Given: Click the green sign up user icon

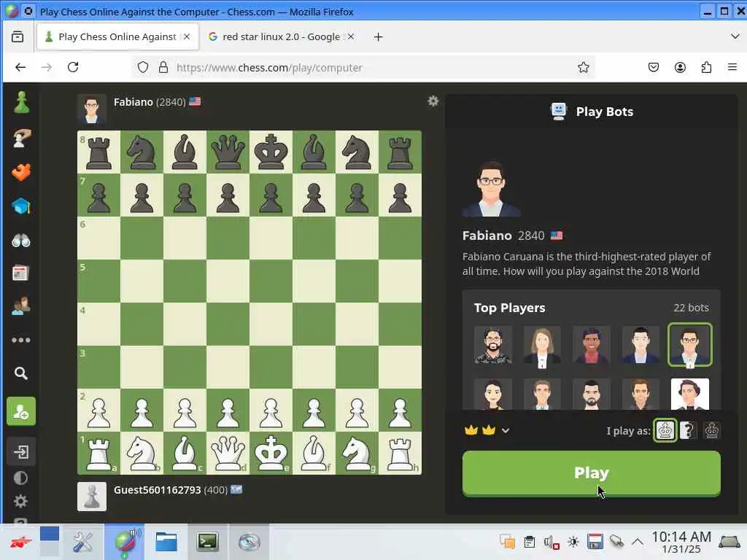Looking at the screenshot, I should pos(21,411).
